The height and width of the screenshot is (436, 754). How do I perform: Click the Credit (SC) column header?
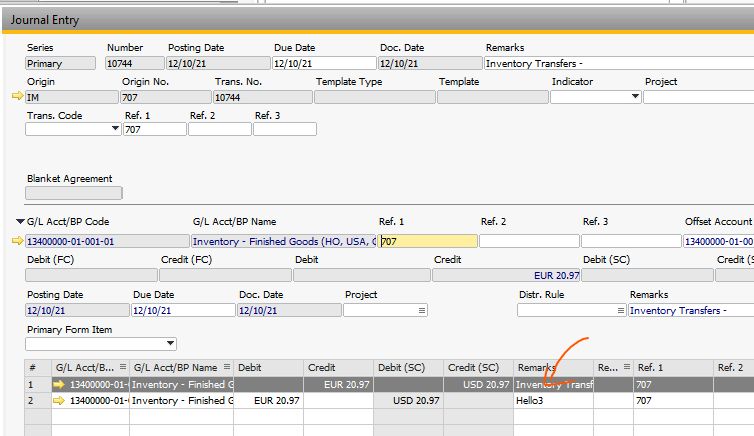coord(474,368)
